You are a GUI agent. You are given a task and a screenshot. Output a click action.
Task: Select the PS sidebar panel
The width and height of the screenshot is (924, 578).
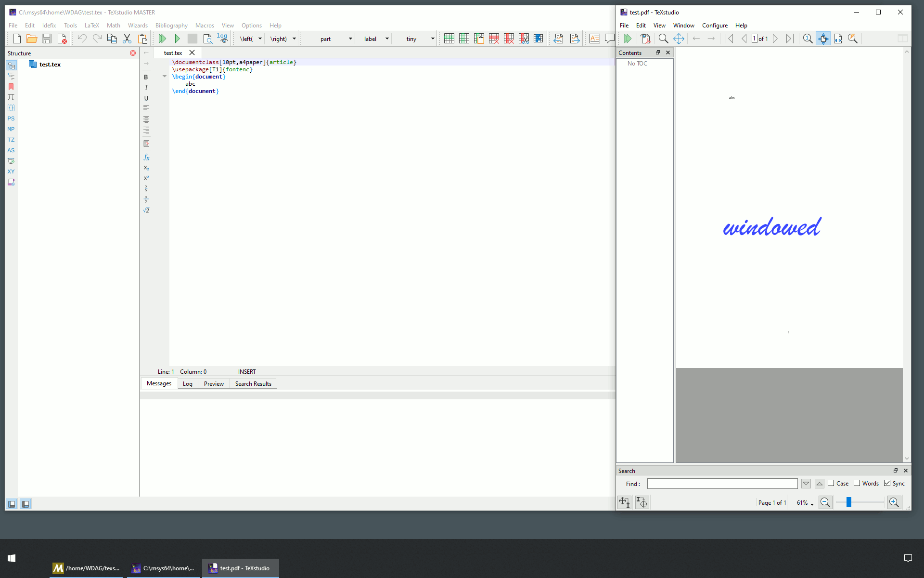tap(11, 118)
